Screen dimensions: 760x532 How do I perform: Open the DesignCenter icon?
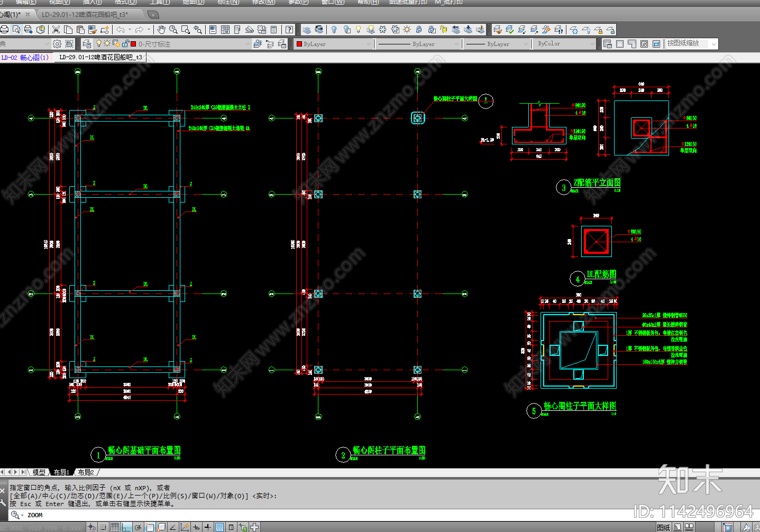point(225,30)
